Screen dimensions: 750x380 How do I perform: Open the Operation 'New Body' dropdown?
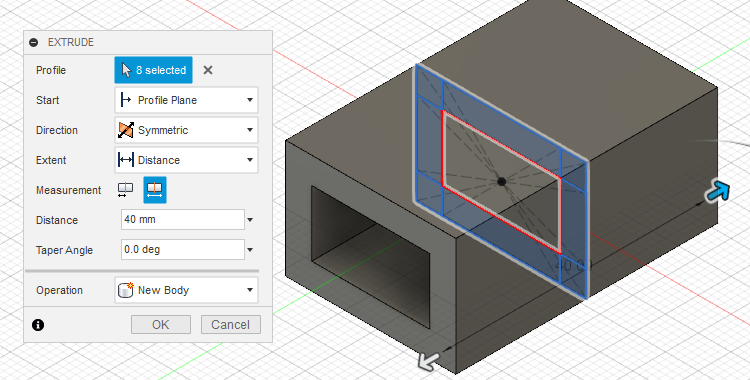pos(187,290)
